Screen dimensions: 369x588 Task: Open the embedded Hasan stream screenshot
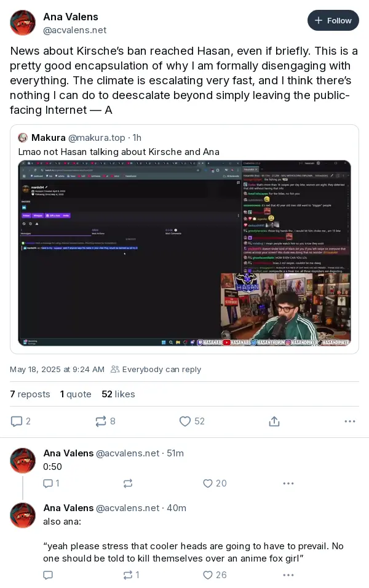(184, 253)
